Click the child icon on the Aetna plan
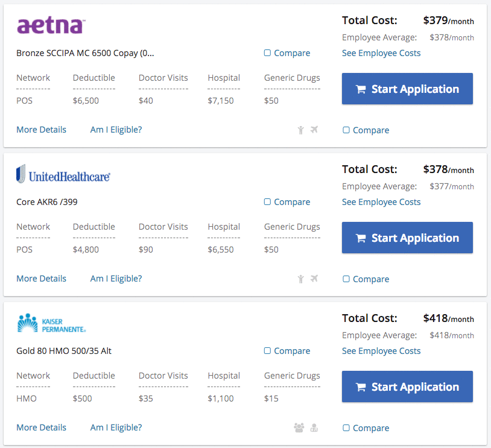The width and height of the screenshot is (491, 448). tap(301, 130)
